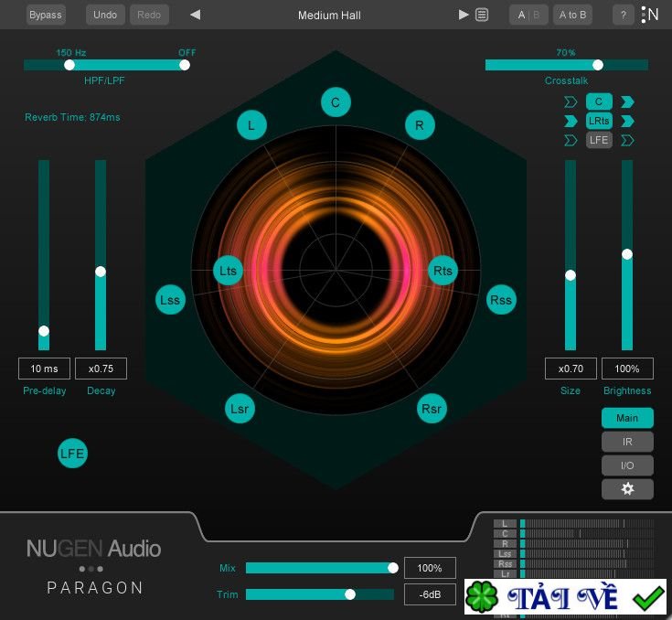Select the Center (C) speaker node
672x620 pixels.
336,102
